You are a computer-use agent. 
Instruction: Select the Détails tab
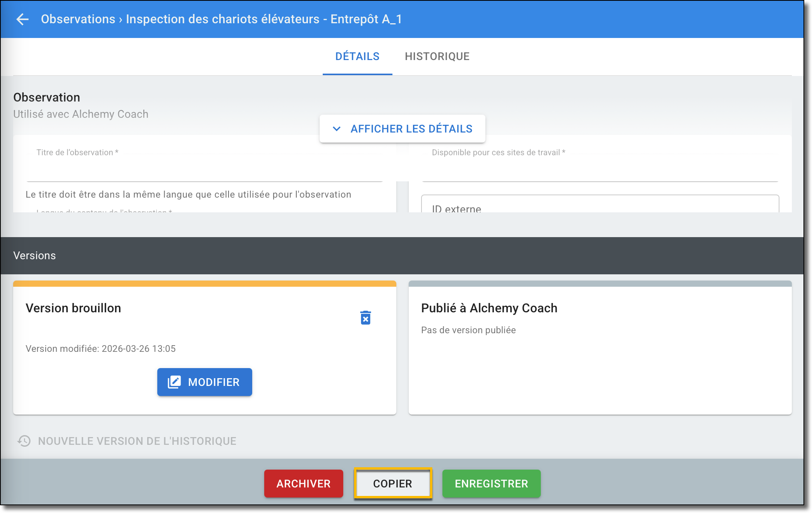point(357,57)
